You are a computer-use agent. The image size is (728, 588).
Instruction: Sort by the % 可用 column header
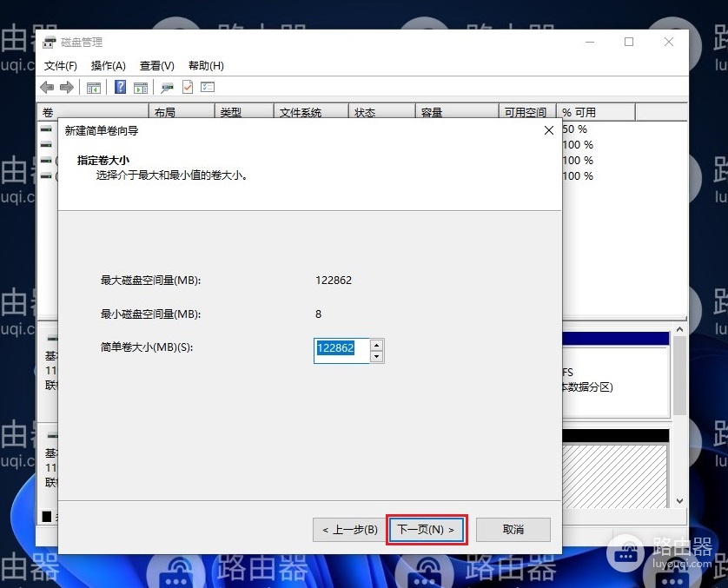point(596,112)
